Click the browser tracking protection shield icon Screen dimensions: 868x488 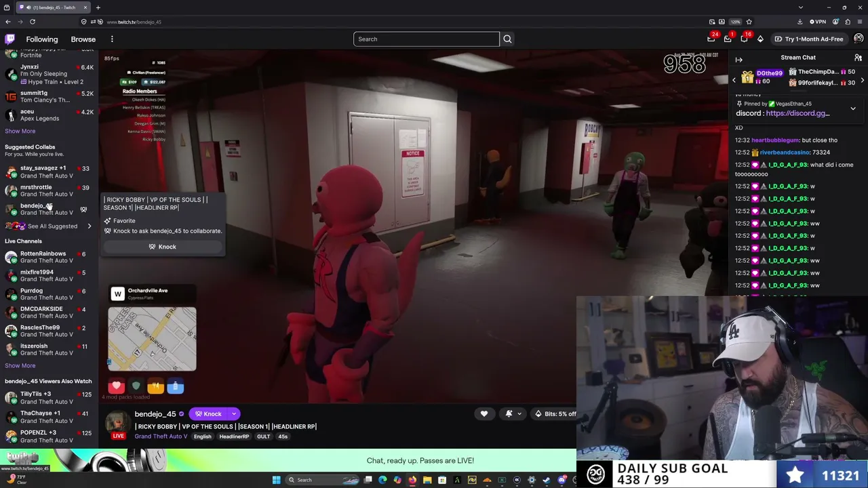[83, 22]
